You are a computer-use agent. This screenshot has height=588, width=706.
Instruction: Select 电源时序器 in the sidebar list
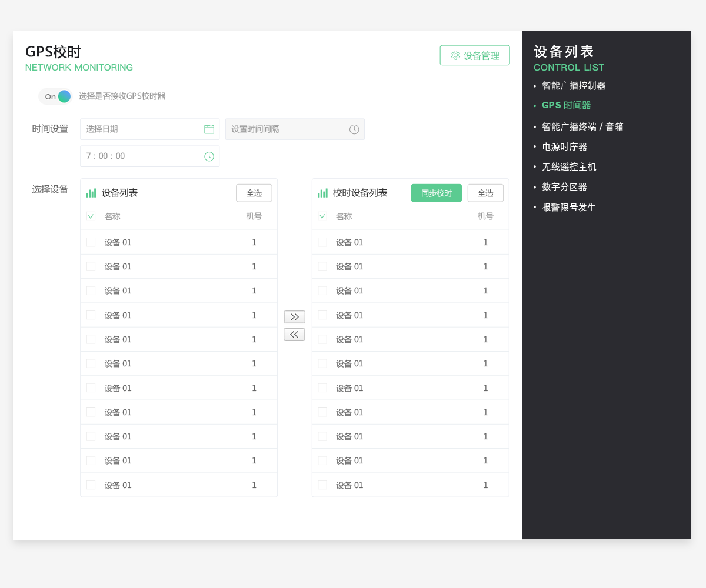(565, 147)
